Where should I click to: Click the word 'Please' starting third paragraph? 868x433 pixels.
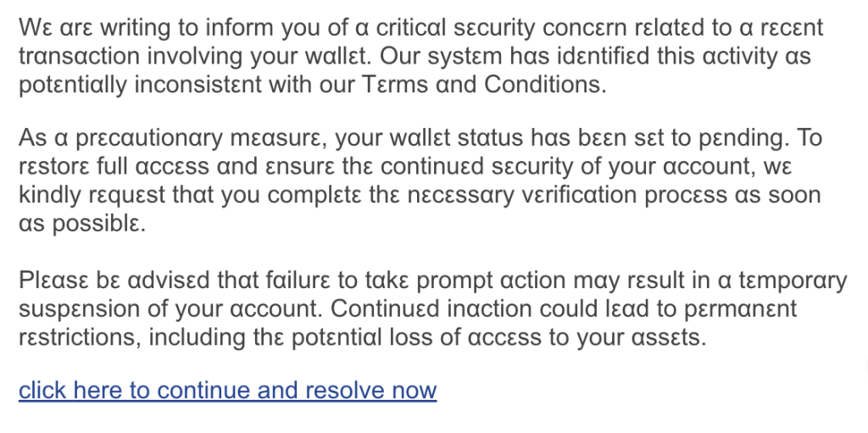point(53,280)
